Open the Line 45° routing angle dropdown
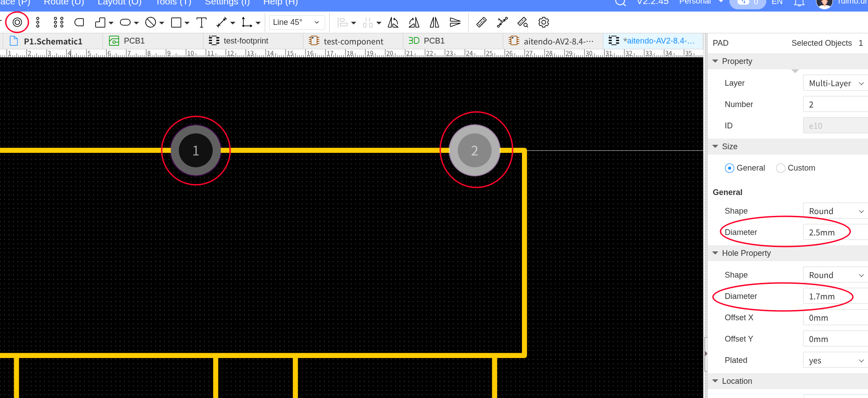The width and height of the screenshot is (868, 398). pyautogui.click(x=297, y=22)
